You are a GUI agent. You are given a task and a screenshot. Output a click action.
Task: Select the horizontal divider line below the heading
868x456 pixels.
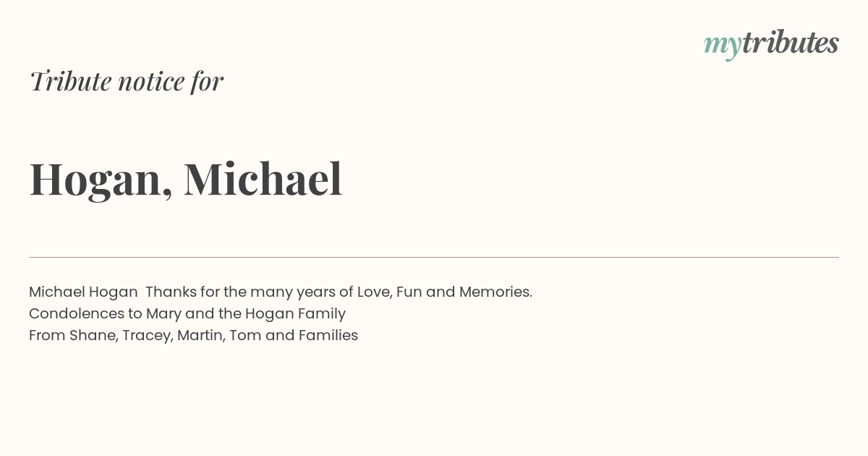434,257
